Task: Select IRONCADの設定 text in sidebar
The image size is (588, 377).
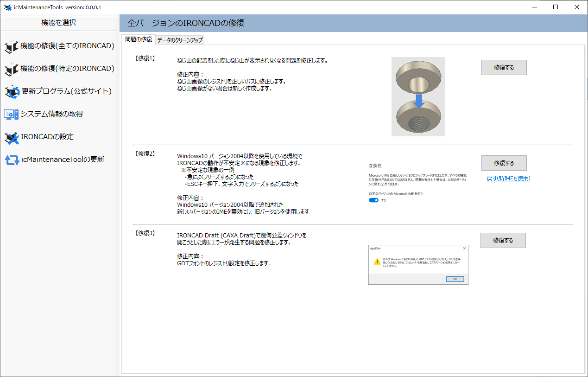Action: click(x=47, y=137)
